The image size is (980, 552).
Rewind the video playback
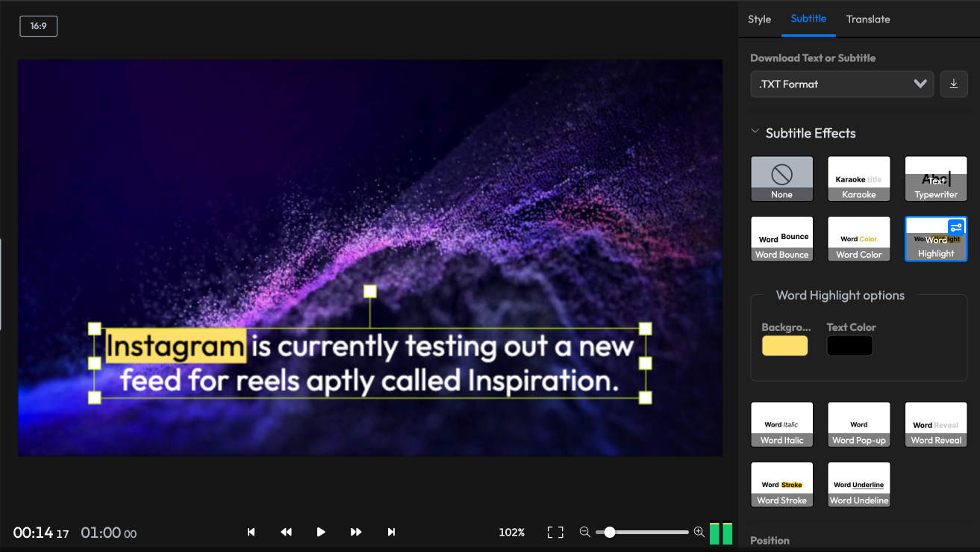[286, 532]
